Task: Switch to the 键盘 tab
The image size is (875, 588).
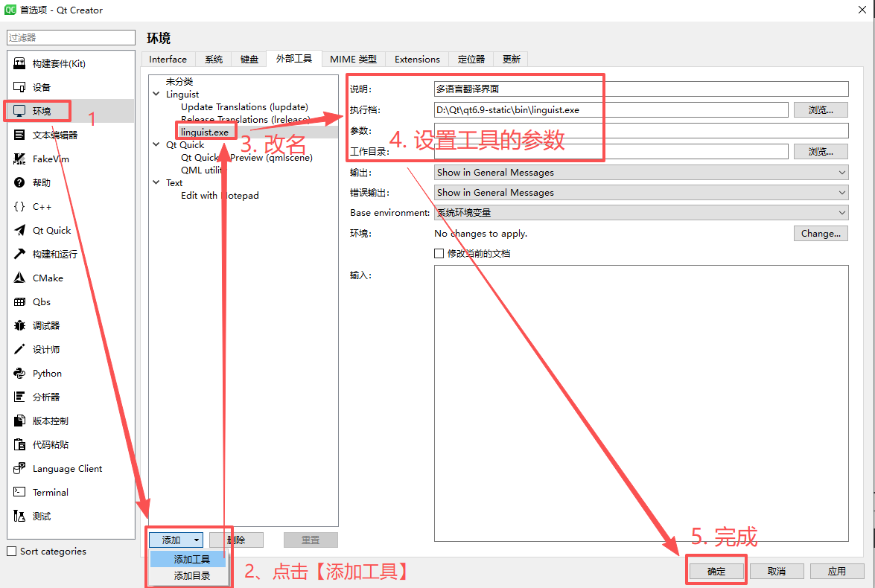Action: (249, 59)
